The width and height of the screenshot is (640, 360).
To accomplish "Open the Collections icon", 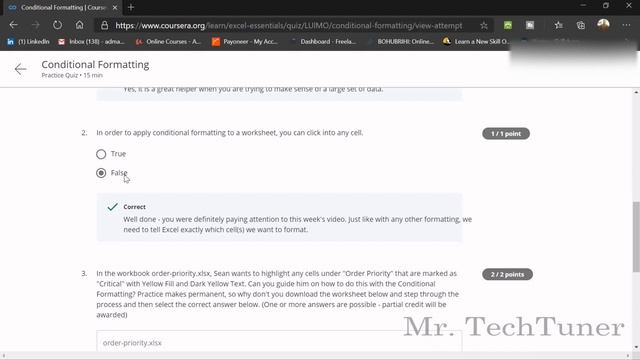I will (x=580, y=25).
